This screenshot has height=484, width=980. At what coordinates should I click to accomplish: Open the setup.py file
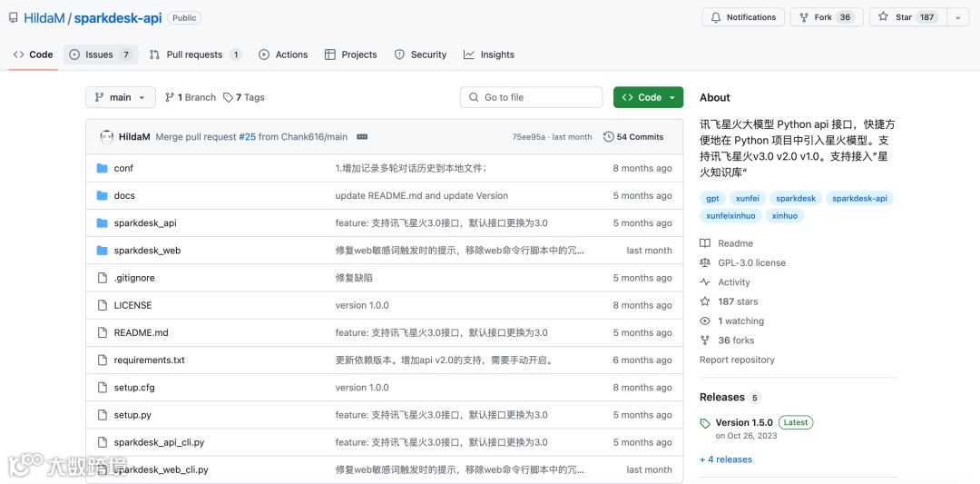tap(132, 415)
